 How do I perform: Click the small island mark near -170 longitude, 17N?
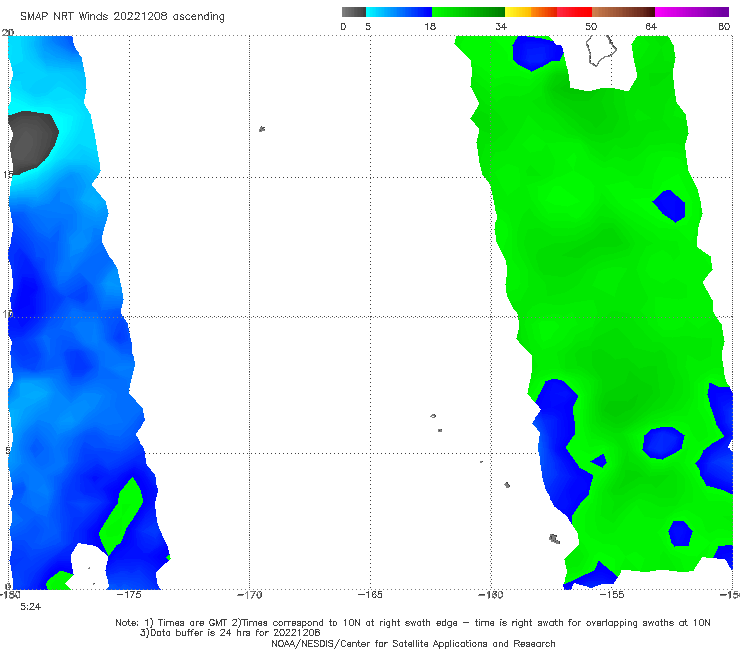coord(262,129)
